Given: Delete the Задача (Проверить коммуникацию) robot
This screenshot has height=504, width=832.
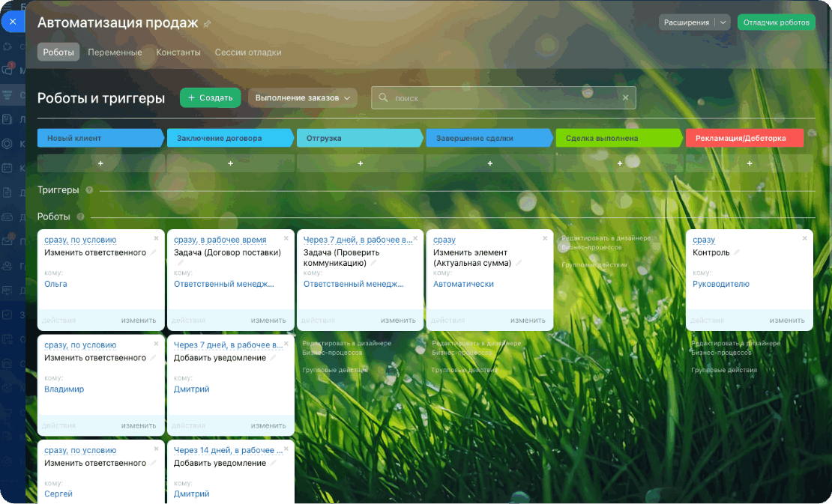Looking at the screenshot, I should click(416, 238).
